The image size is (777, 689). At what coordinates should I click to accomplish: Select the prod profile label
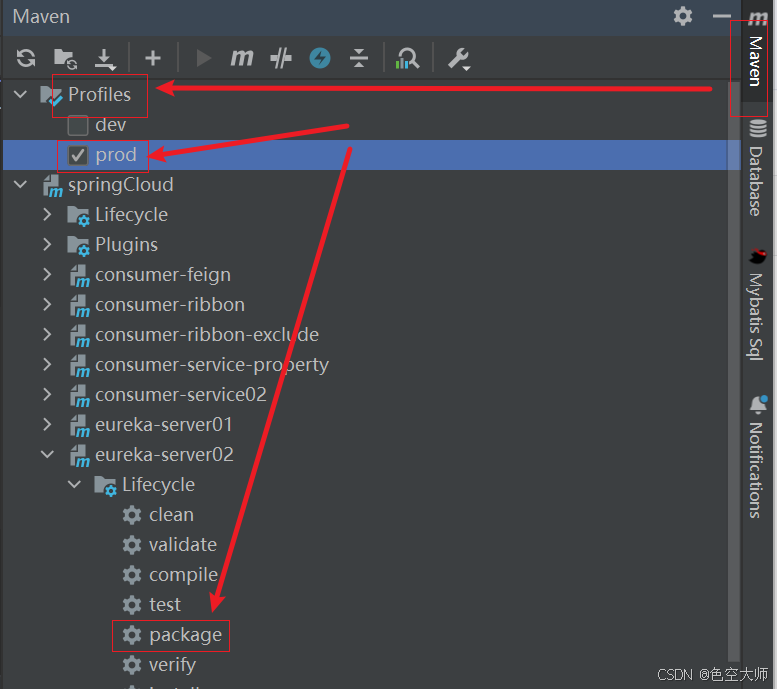(116, 155)
